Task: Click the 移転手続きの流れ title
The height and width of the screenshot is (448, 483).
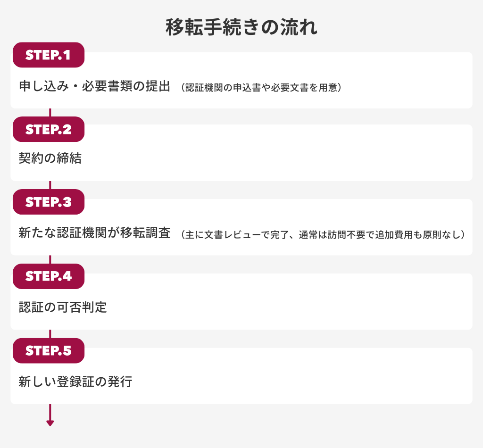Action: pos(241,27)
